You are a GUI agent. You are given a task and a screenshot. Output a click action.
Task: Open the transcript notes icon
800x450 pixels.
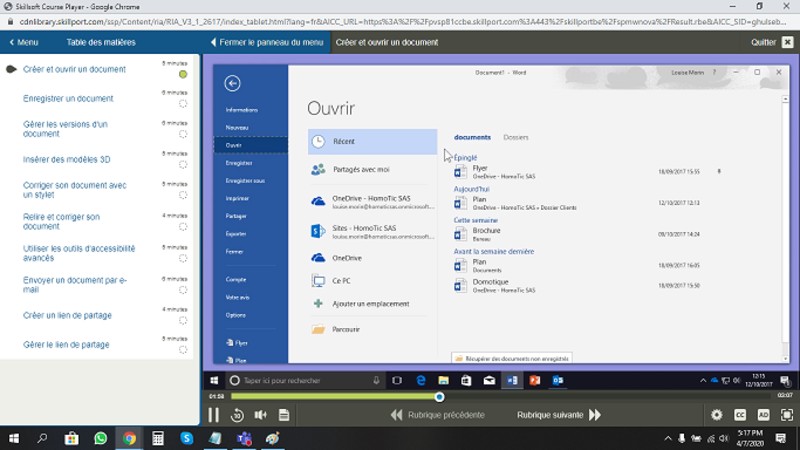[284, 415]
